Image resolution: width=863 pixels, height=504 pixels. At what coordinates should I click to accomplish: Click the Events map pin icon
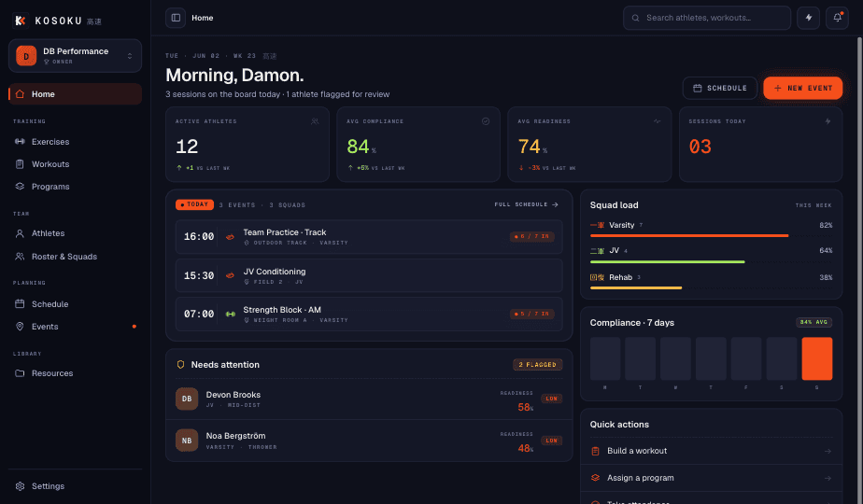pos(20,327)
